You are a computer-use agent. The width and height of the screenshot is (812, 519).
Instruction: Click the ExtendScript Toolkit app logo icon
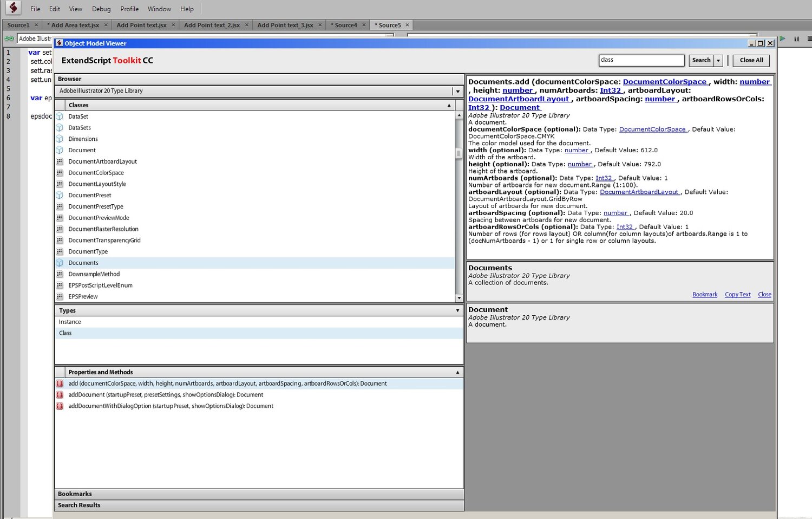[13, 8]
